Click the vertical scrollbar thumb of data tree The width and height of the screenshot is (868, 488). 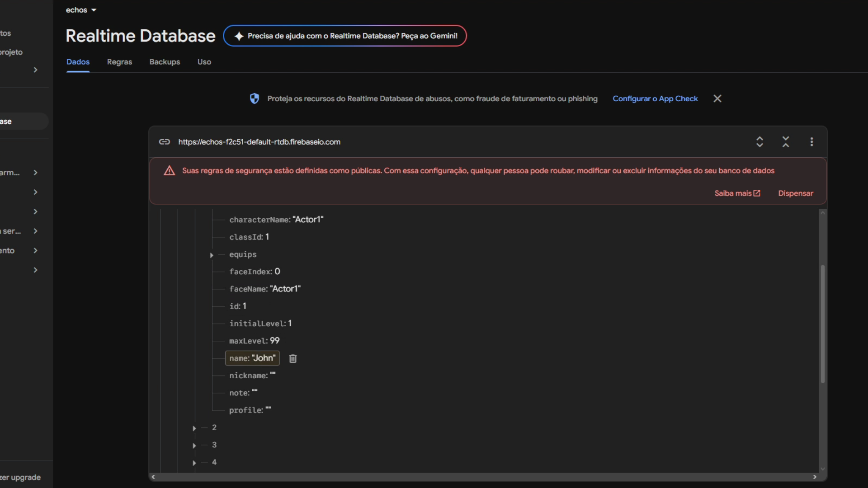[x=823, y=324]
